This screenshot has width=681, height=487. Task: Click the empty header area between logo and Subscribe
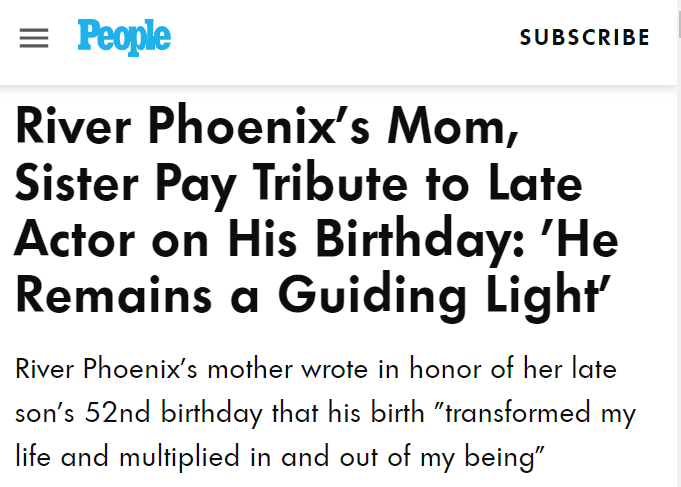pos(340,38)
